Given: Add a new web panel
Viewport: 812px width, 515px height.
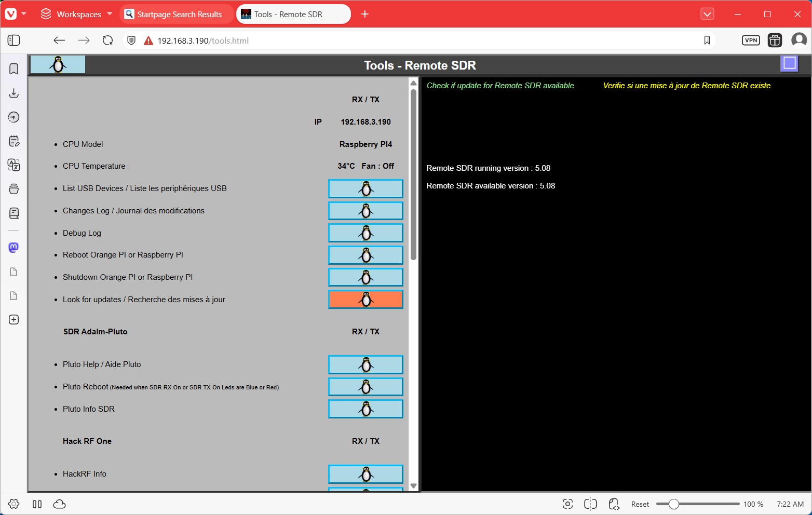Looking at the screenshot, I should [x=14, y=320].
